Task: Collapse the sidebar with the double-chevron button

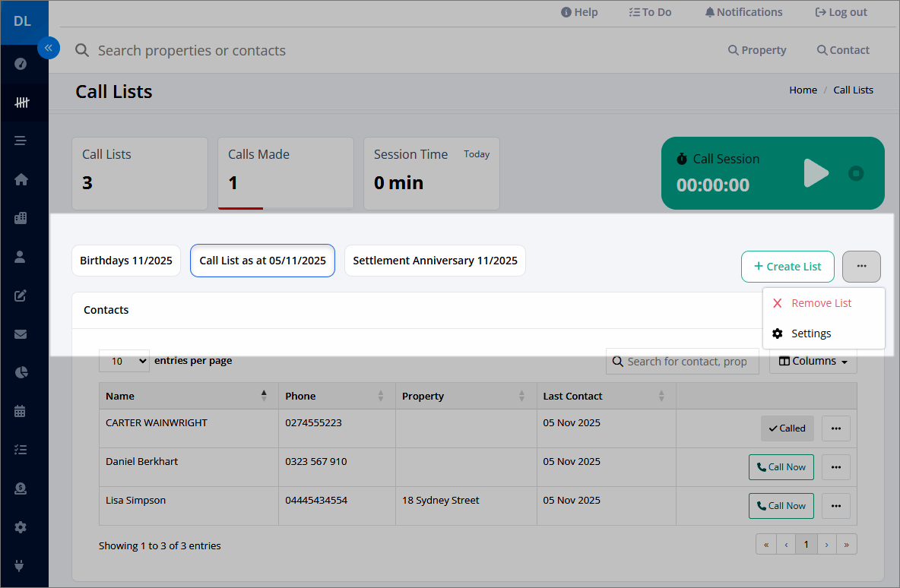Action: (49, 48)
